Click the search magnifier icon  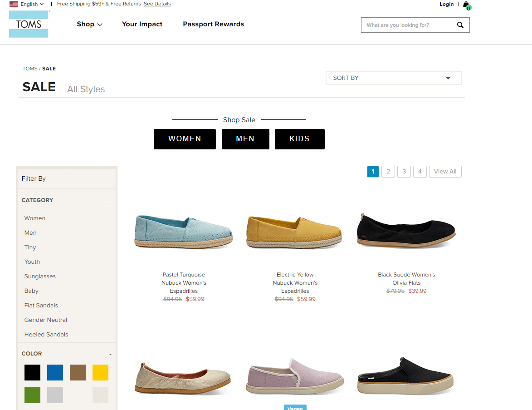pos(460,25)
